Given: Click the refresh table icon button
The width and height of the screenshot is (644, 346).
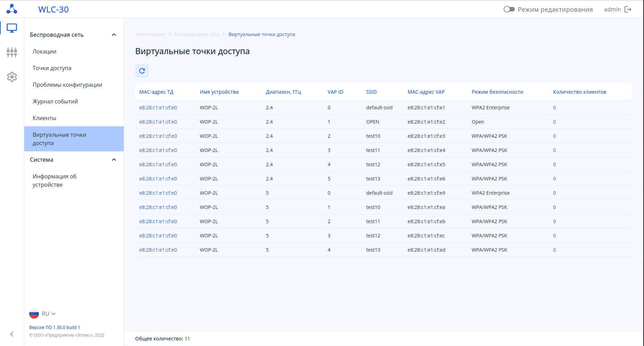Looking at the screenshot, I should 142,71.
